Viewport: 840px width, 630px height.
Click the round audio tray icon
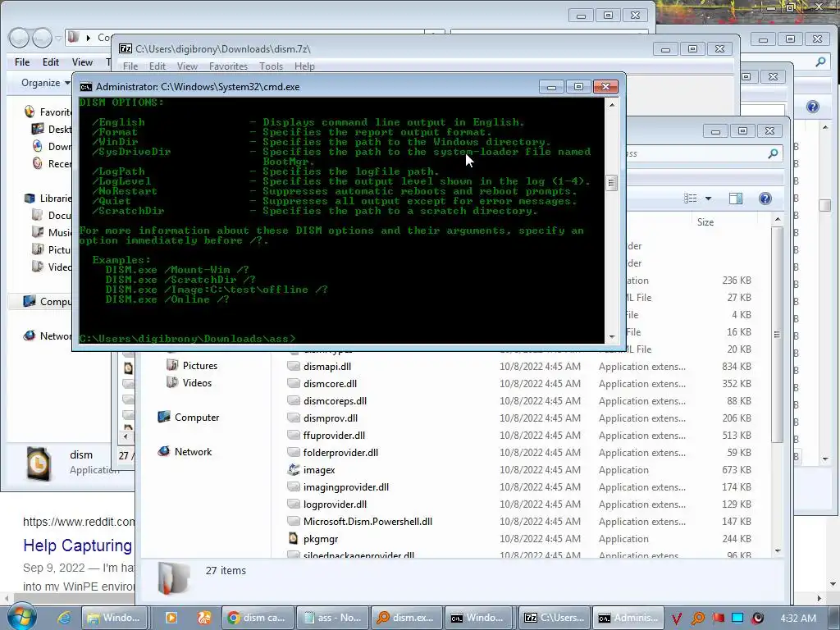(x=757, y=619)
